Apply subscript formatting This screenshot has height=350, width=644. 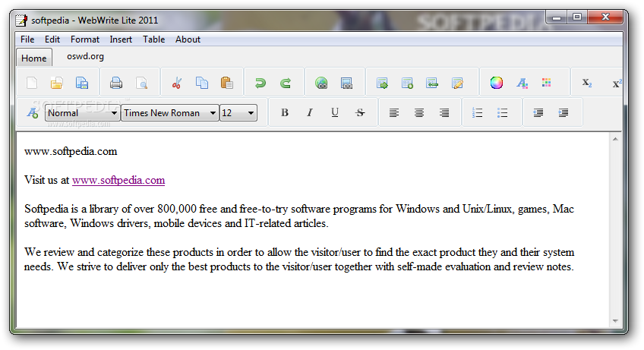pos(587,83)
